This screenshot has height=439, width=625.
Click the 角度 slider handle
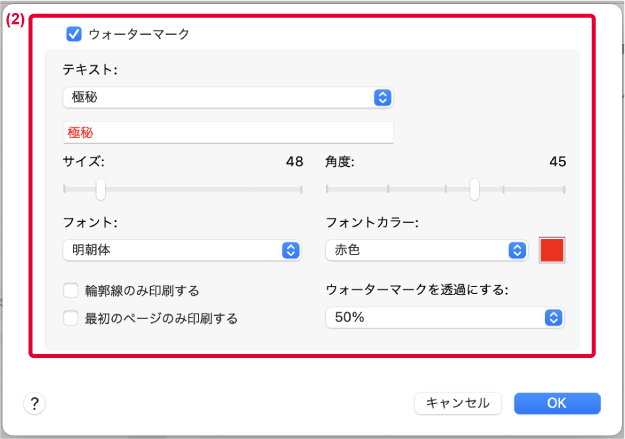tap(474, 189)
